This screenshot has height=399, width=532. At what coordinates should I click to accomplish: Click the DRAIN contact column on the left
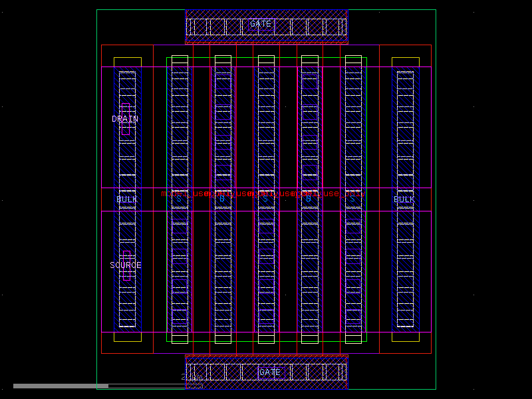pyautogui.click(x=126, y=120)
